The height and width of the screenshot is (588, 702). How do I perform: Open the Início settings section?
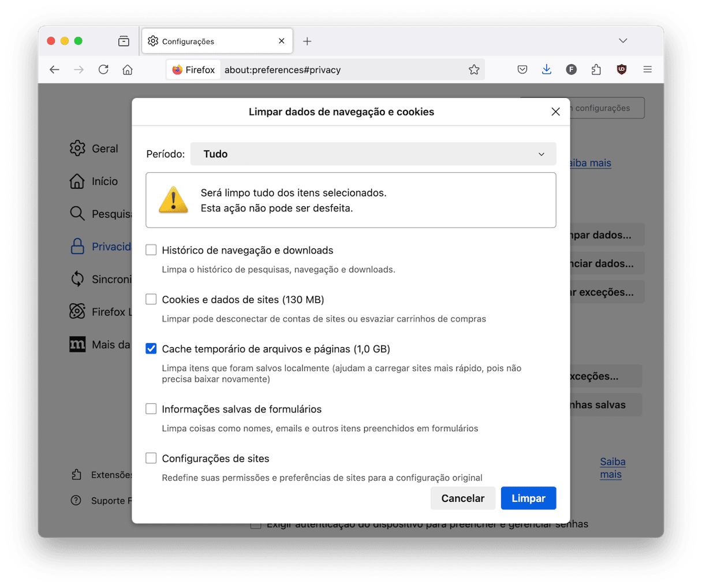[94, 181]
